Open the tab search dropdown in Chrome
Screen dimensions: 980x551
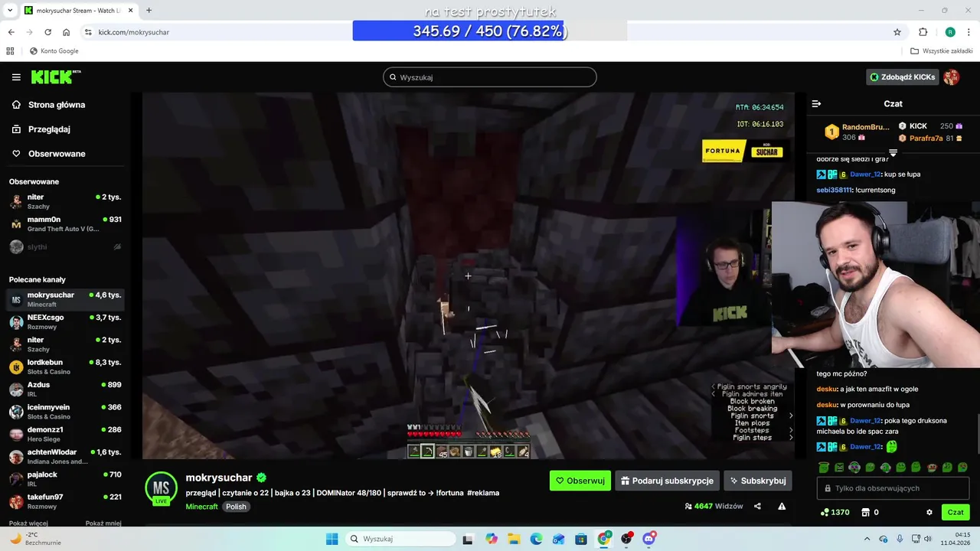(x=10, y=10)
